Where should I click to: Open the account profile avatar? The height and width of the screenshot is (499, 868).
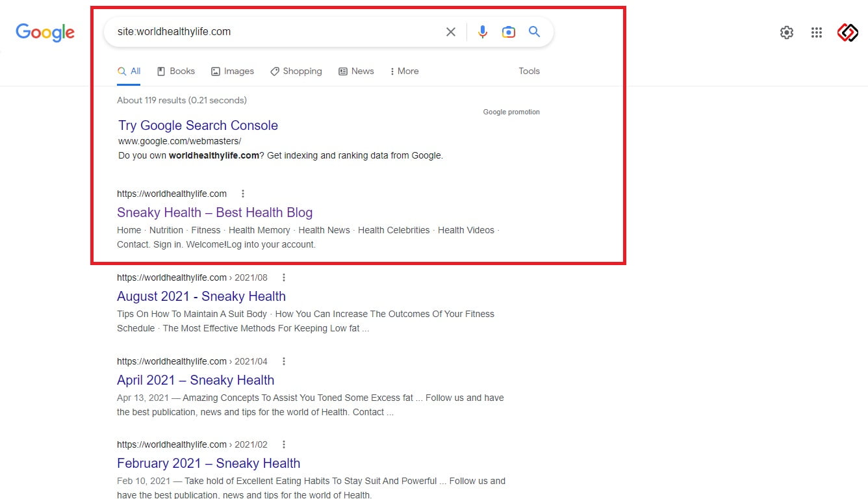tap(848, 32)
